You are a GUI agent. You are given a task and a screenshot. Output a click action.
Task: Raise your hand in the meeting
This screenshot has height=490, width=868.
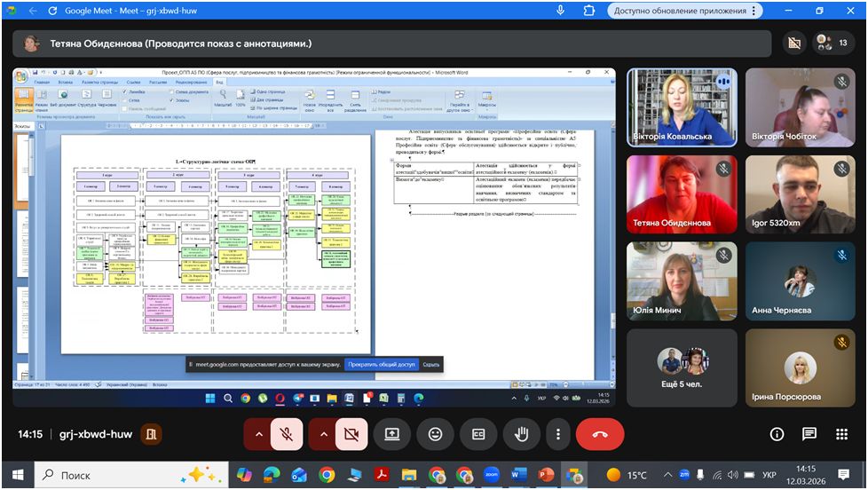(521, 434)
